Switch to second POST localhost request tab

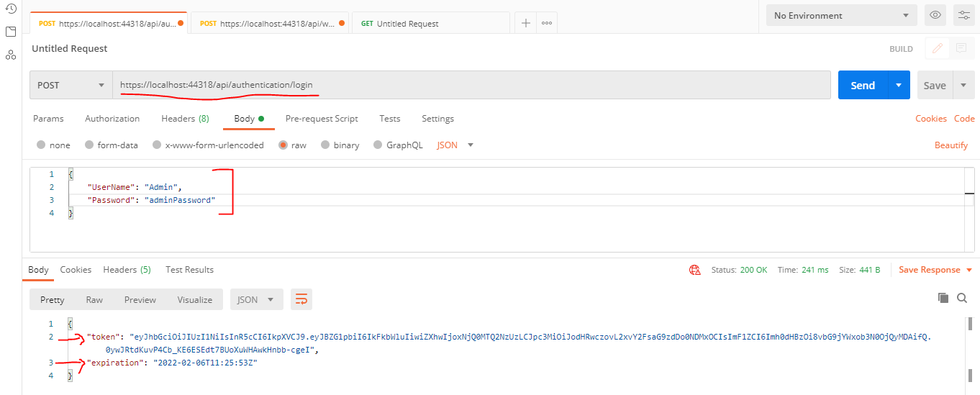[271, 23]
